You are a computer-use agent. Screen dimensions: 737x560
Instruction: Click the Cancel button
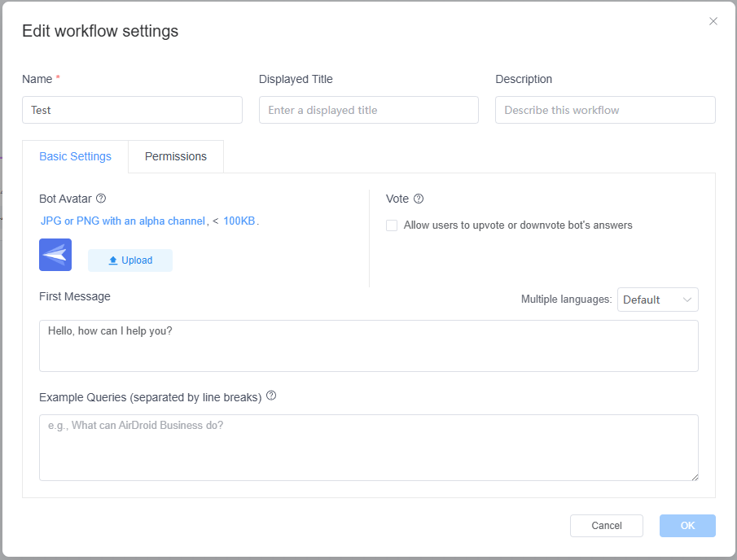[607, 526]
